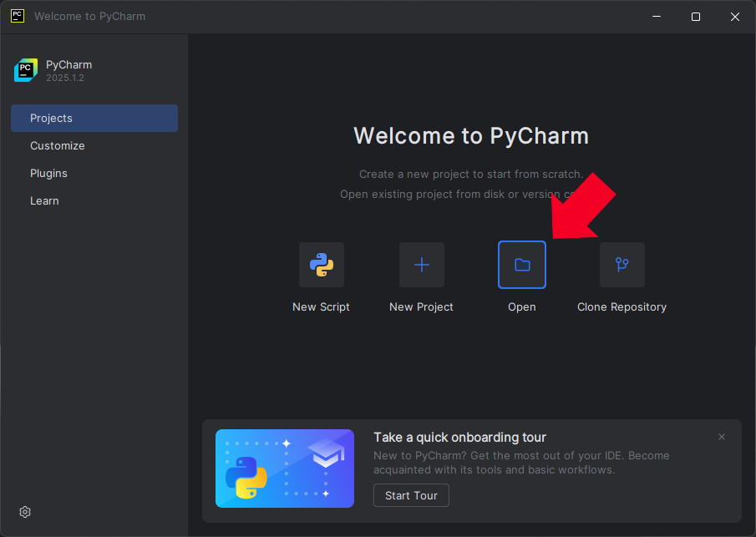756x537 pixels.
Task: Click the "New Script" text label
Action: click(x=322, y=306)
